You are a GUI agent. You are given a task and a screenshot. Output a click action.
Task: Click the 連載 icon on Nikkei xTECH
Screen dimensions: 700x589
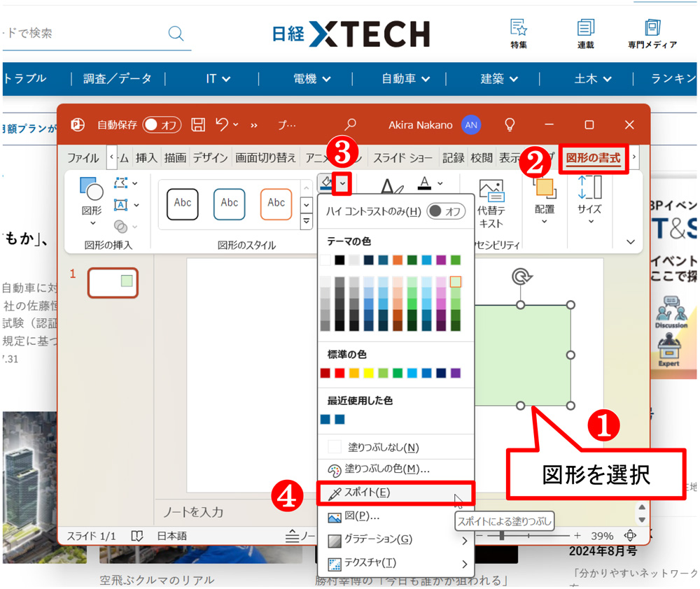coord(586,28)
